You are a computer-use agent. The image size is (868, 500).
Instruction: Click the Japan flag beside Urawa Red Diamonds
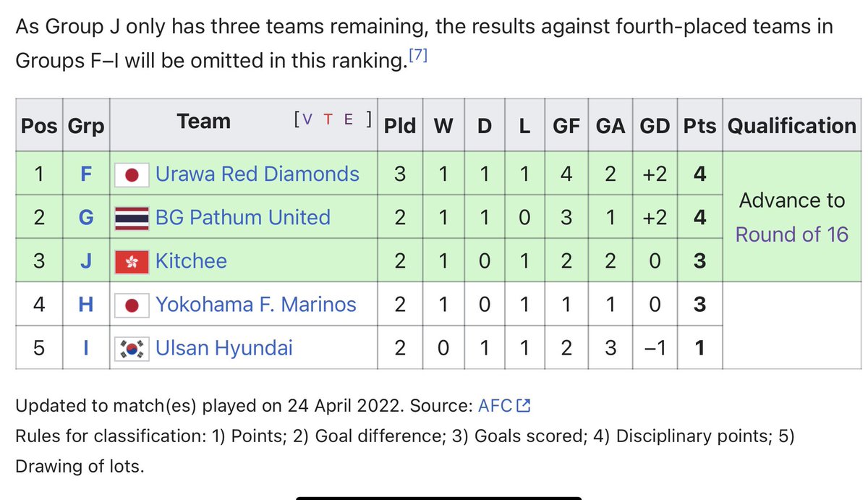click(132, 174)
